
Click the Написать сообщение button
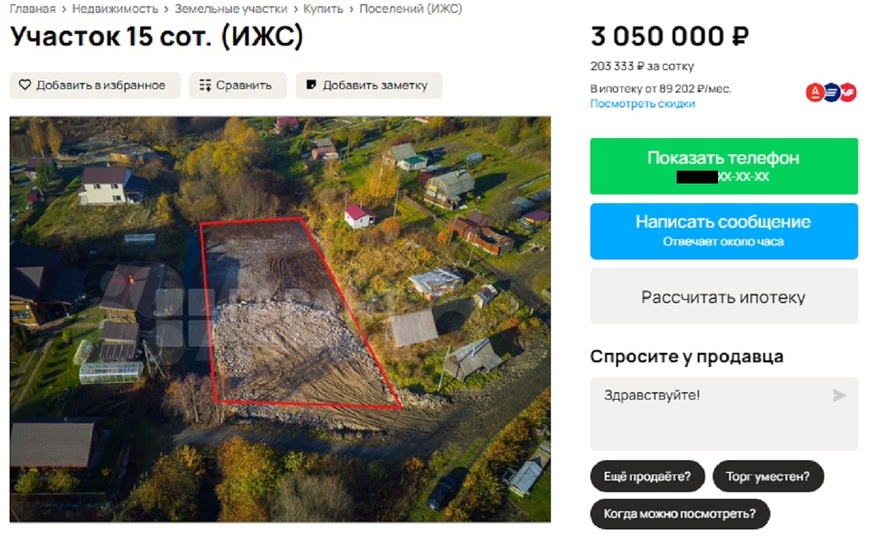pyautogui.click(x=724, y=231)
